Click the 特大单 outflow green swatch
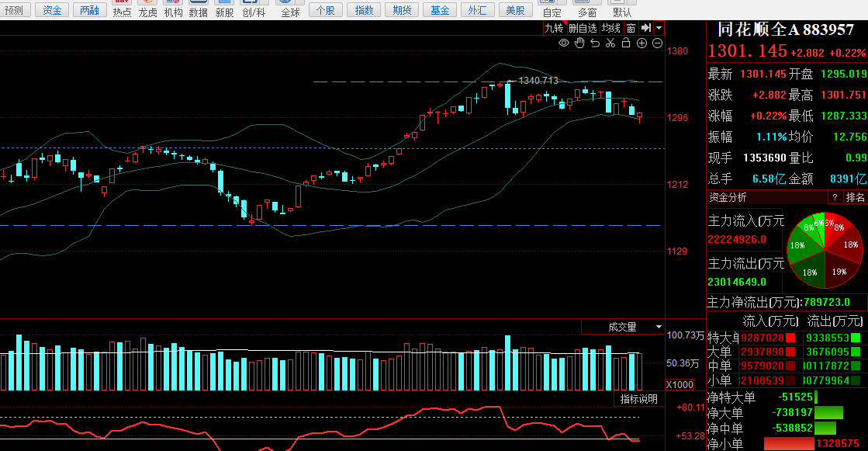 tap(856, 338)
